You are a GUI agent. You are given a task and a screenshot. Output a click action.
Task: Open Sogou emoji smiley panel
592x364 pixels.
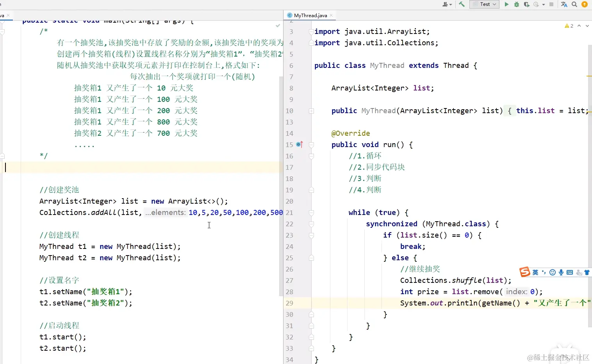tap(552, 272)
